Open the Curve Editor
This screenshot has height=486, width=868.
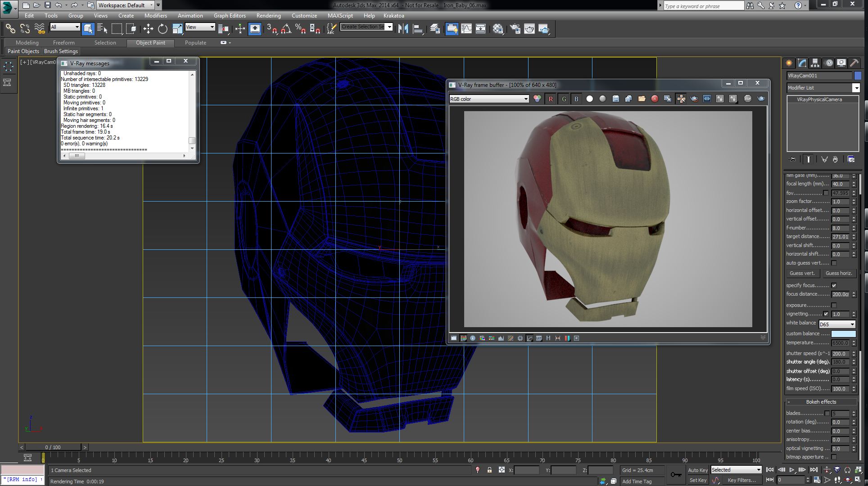click(466, 29)
